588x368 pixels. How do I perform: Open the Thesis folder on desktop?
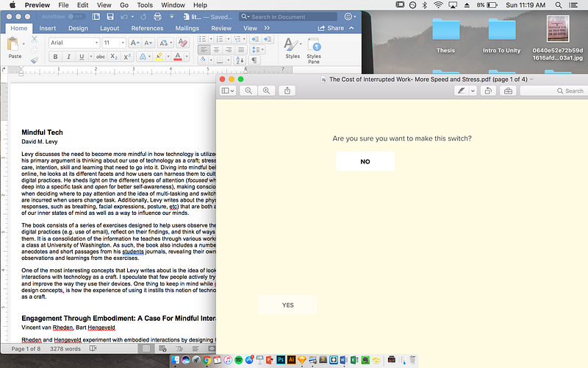[x=445, y=35]
